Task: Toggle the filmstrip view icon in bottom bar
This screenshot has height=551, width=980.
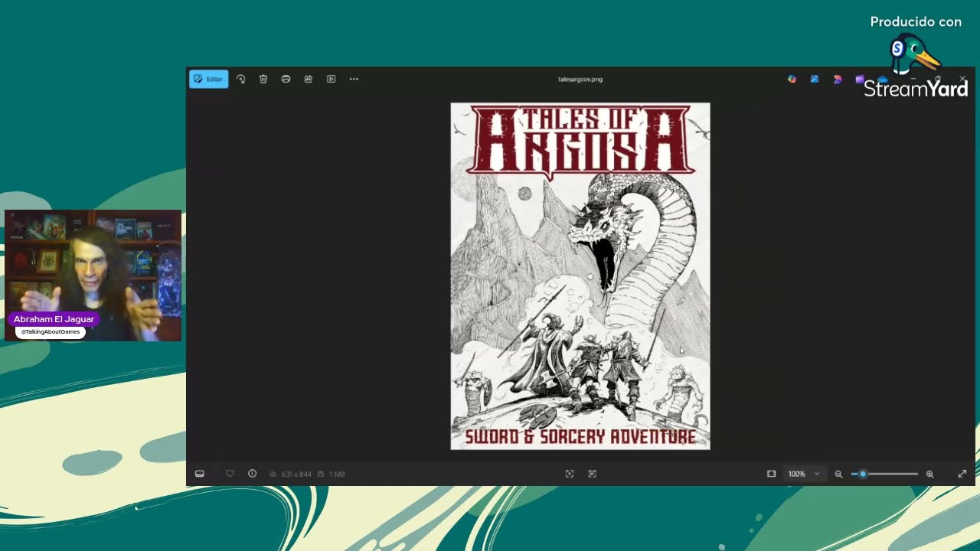Action: point(200,474)
